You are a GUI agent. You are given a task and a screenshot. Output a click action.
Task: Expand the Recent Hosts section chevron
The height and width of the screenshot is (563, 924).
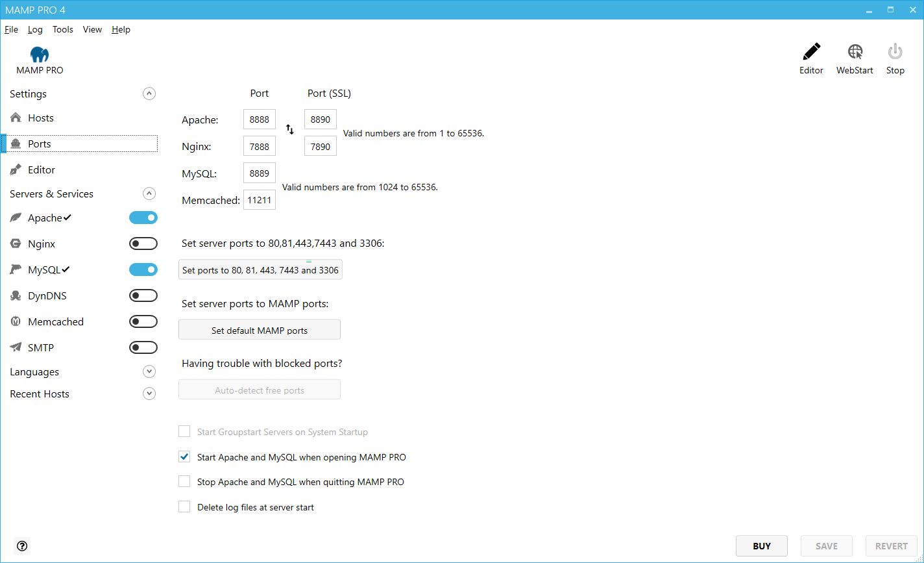pos(149,394)
